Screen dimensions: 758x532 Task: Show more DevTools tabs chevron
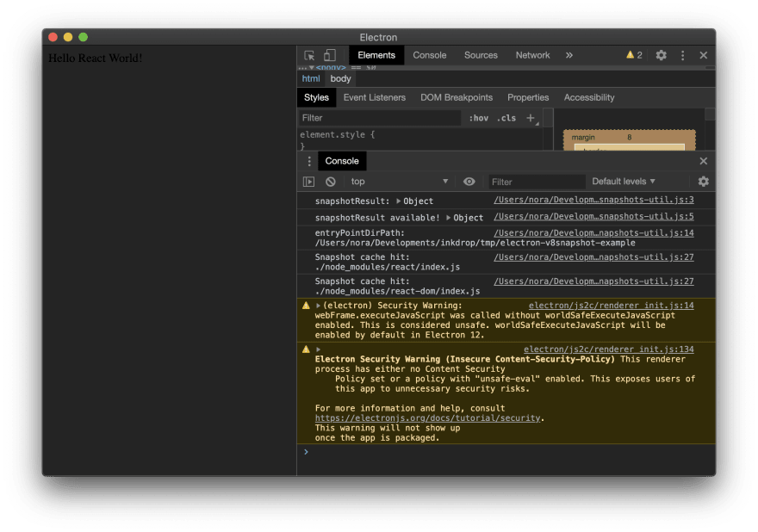pos(569,55)
